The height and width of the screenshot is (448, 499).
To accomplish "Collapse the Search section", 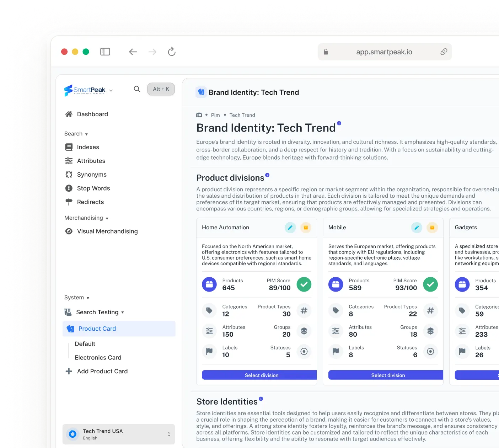I will (x=86, y=134).
